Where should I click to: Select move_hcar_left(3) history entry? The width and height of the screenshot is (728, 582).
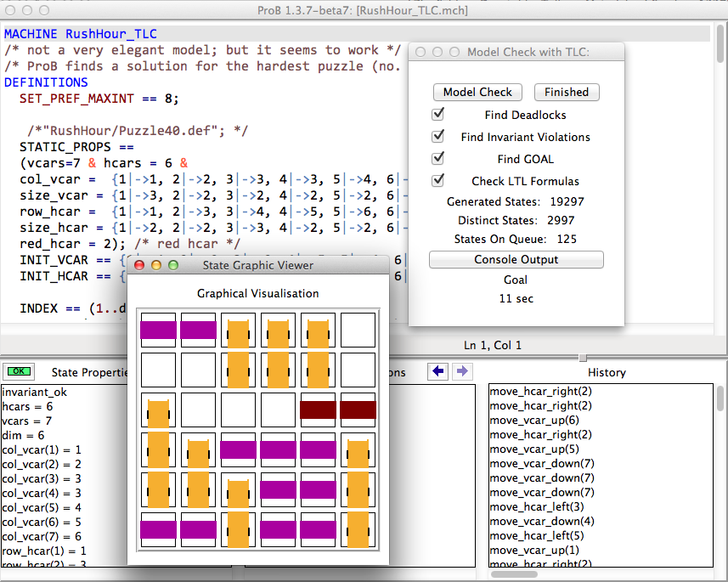tap(535, 506)
